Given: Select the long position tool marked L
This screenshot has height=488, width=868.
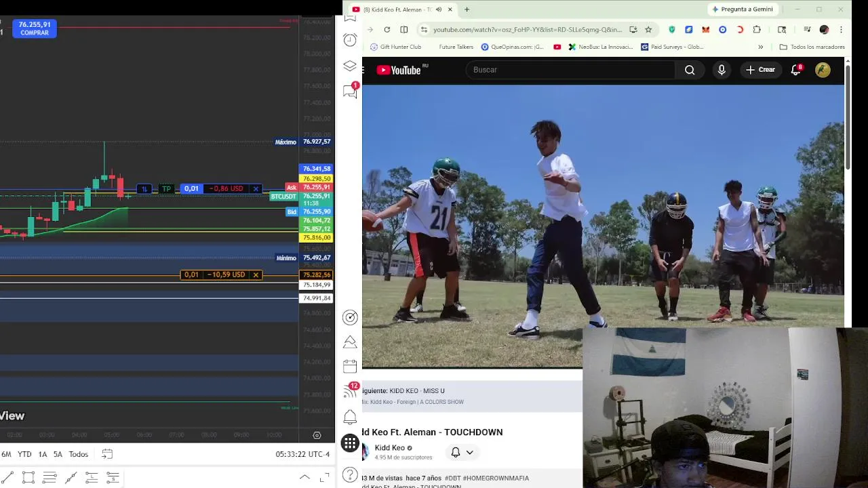Looking at the screenshot, I should pos(92,478).
